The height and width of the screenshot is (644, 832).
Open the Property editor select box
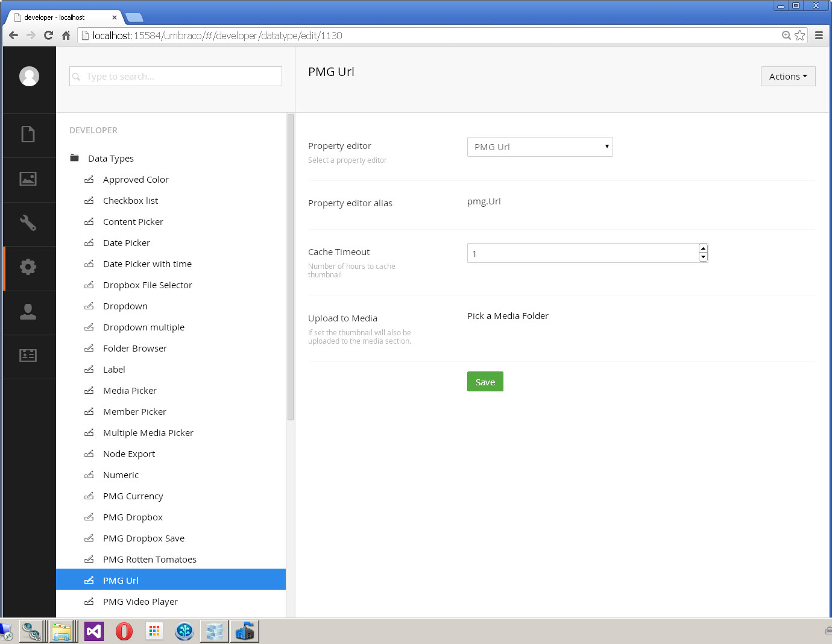coord(540,147)
